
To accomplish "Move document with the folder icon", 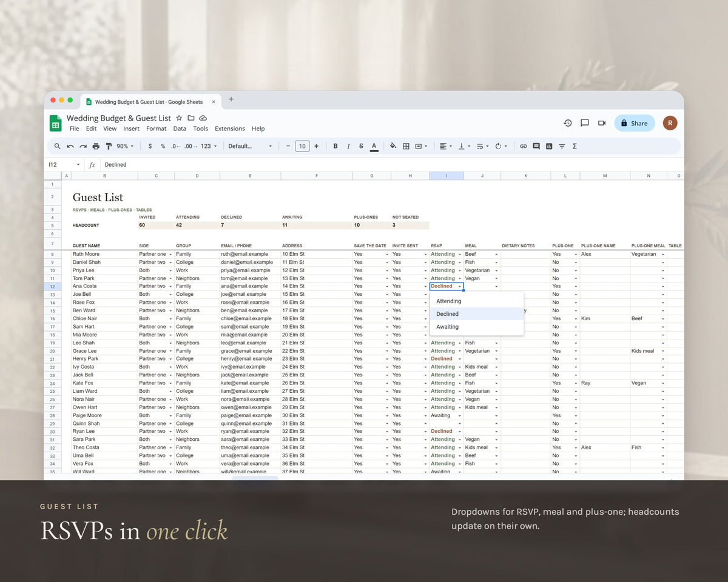I will click(190, 118).
